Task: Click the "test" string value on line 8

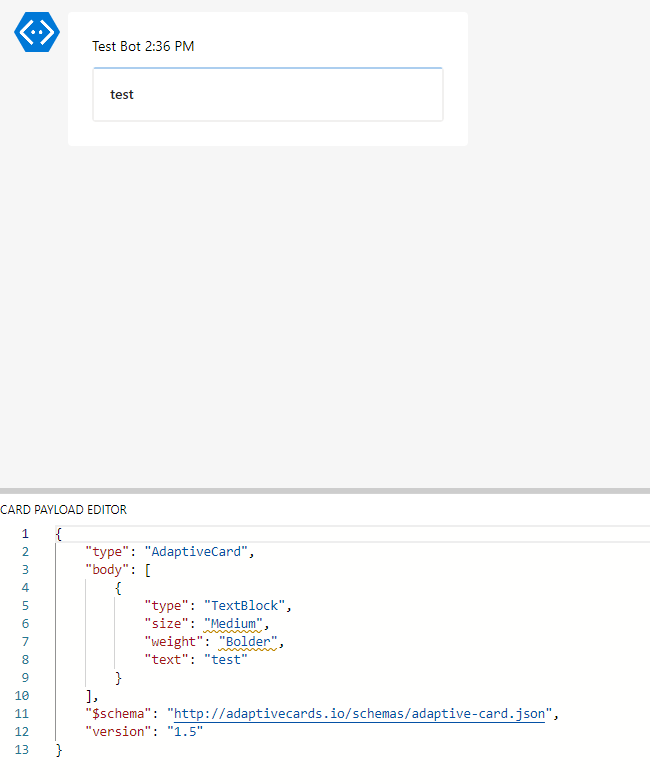Action: 226,660
